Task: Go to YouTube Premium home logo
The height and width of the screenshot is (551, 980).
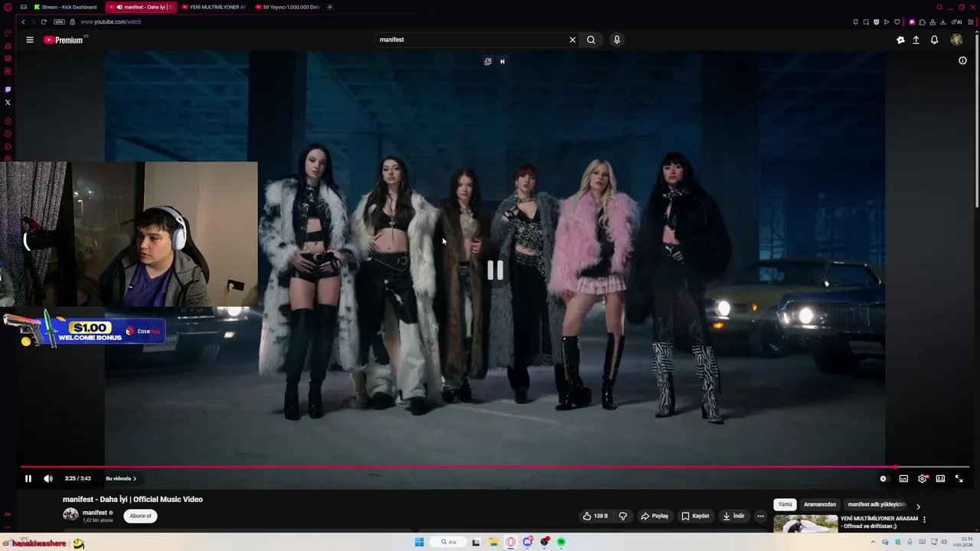Action: pyautogui.click(x=64, y=40)
